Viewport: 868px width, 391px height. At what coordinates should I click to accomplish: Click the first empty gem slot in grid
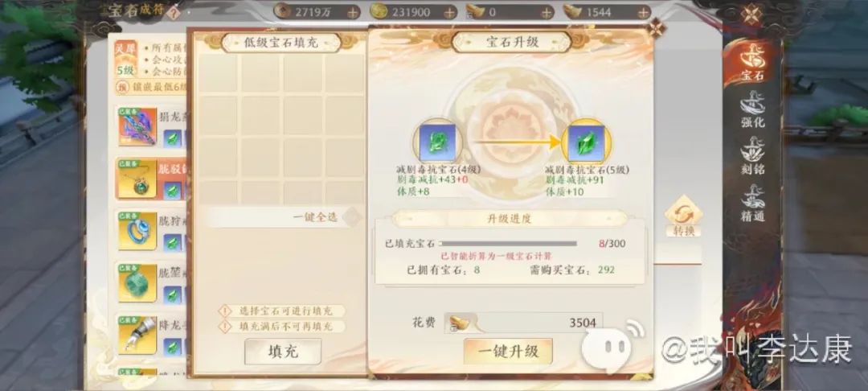[x=218, y=73]
